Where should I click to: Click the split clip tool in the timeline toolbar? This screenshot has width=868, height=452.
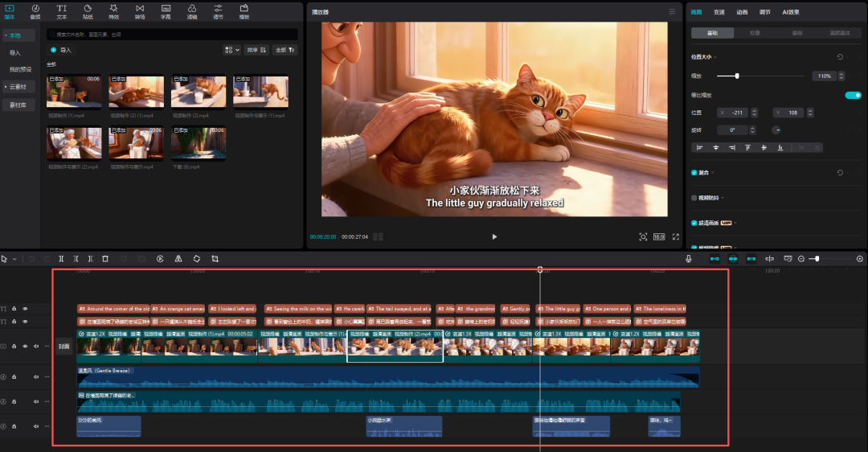click(61, 259)
